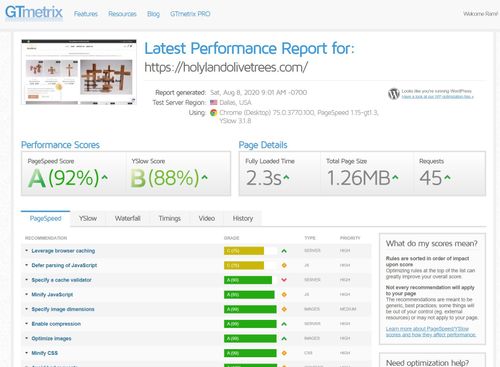Open the Video tab
Screen dimensions: 500x367
click(x=206, y=219)
